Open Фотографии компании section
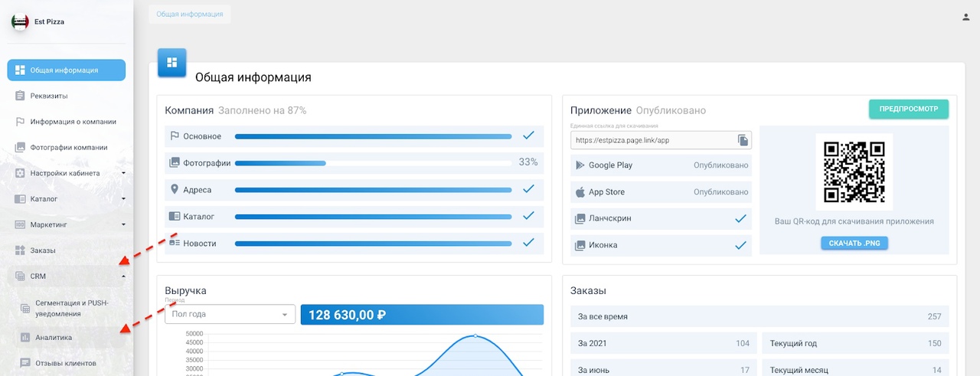This screenshot has width=980, height=376. point(68,147)
